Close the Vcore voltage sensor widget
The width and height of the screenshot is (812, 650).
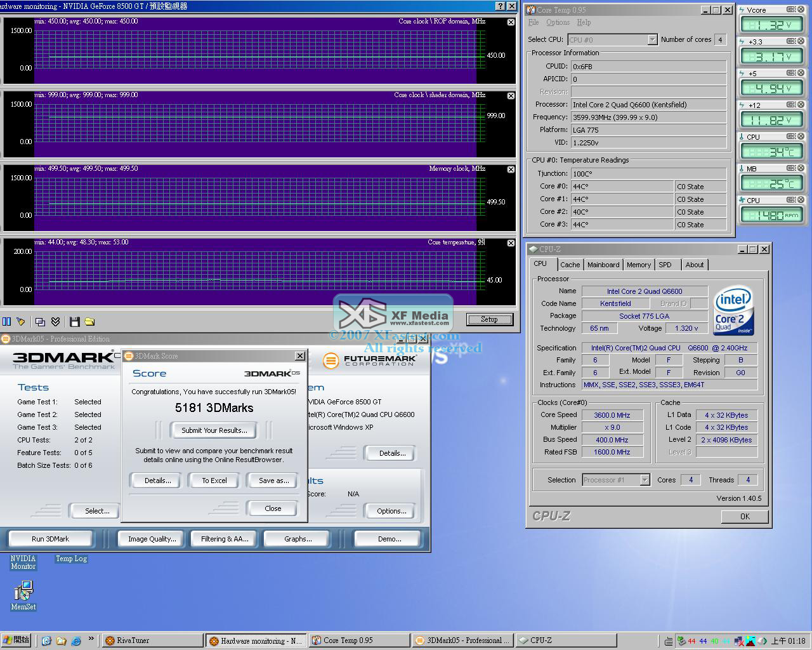coord(801,10)
